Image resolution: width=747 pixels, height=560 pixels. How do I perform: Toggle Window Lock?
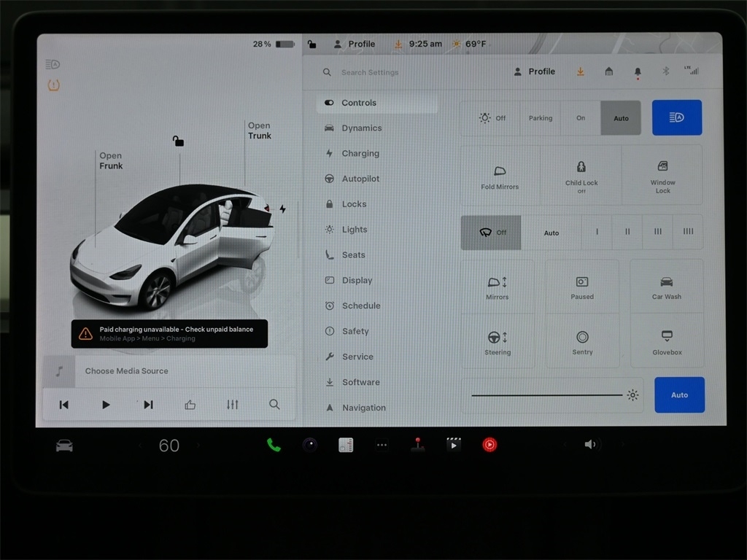(x=662, y=175)
